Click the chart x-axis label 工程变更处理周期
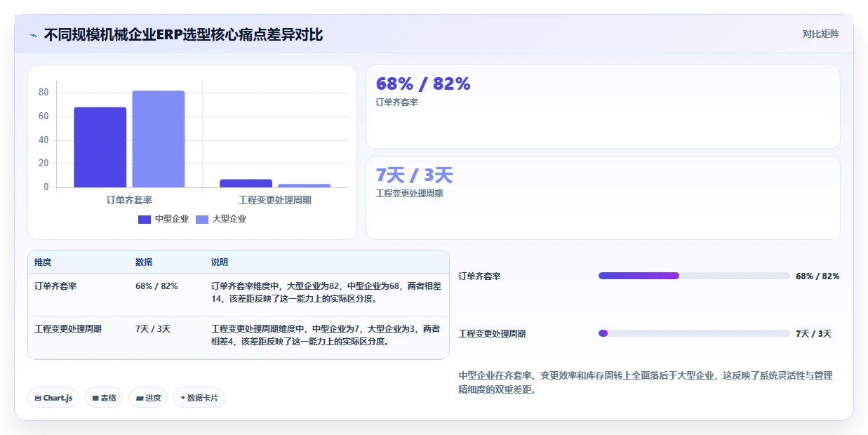 pos(275,200)
